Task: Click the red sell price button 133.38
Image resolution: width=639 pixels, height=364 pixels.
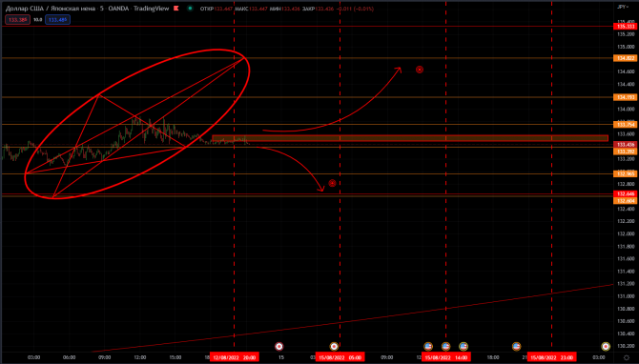Action: tap(17, 20)
